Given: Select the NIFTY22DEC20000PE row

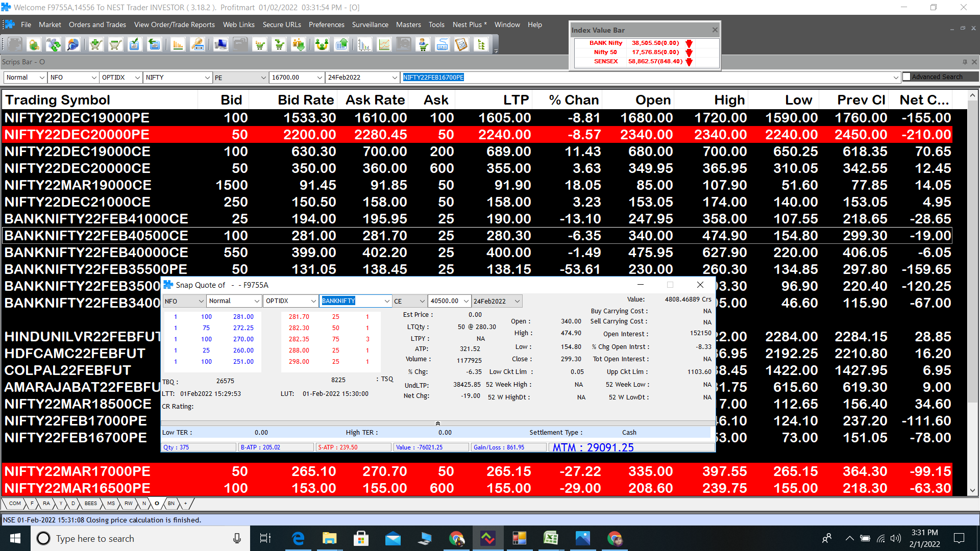Looking at the screenshot, I should coord(477,135).
